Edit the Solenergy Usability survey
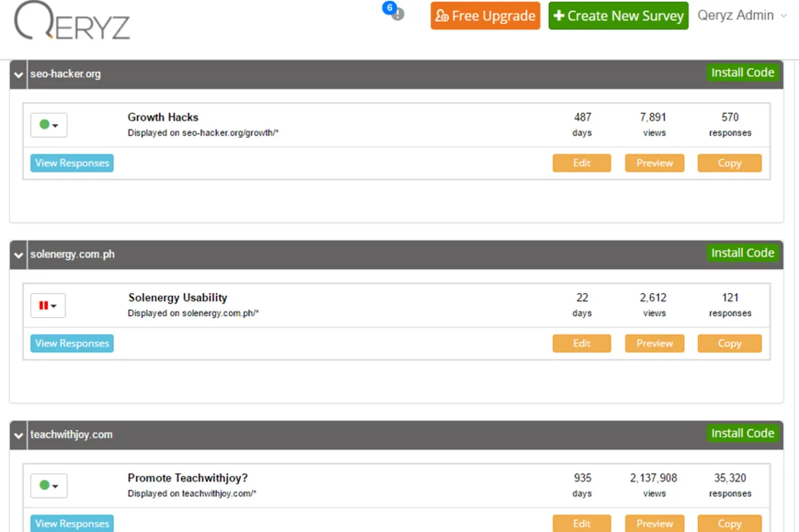 click(x=582, y=344)
